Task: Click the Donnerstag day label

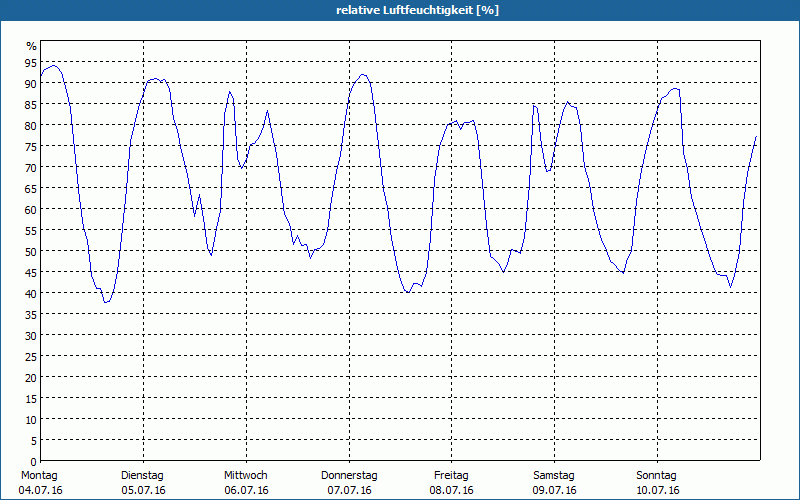Action: pos(349,475)
